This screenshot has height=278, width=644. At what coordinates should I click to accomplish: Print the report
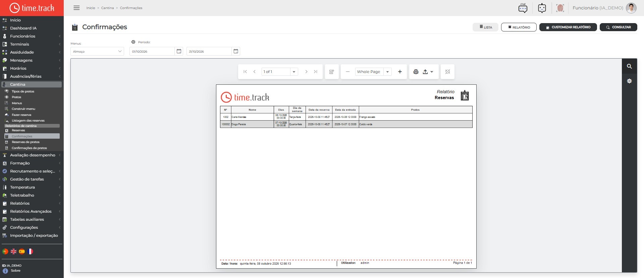tap(416, 72)
